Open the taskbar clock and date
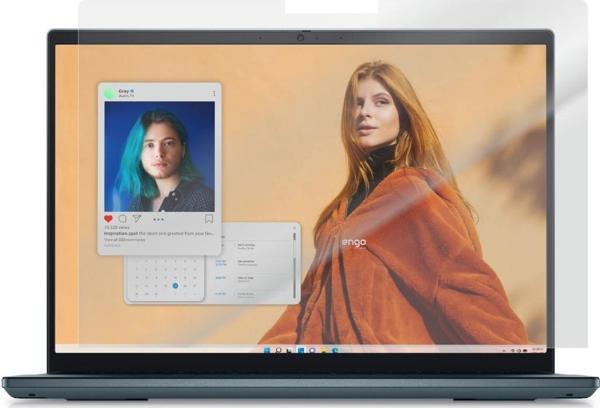Viewport: 600px width, 408px height. 538,349
